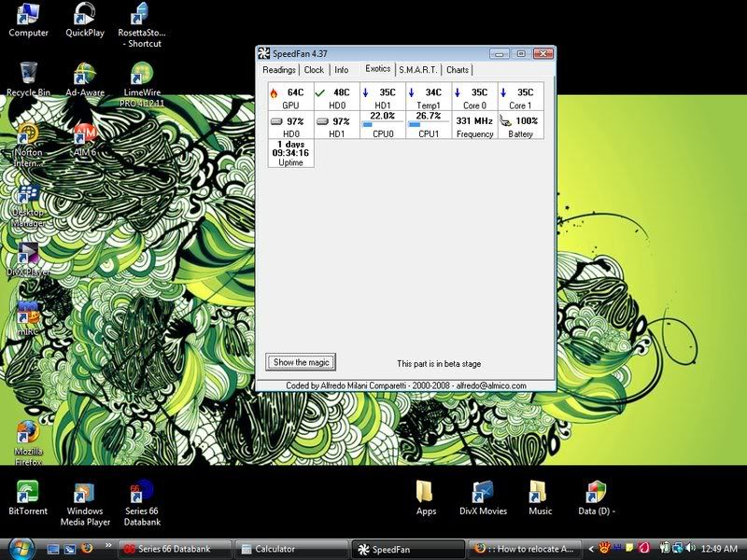Viewport: 747px width, 560px height.
Task: Select the DivX Player desktop icon
Action: (x=28, y=260)
